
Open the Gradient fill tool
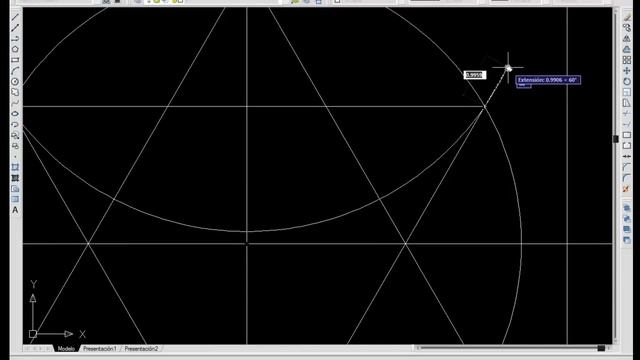(x=15, y=178)
